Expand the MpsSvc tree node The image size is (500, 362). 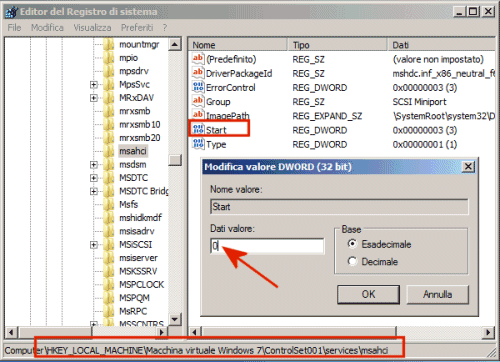click(94, 85)
